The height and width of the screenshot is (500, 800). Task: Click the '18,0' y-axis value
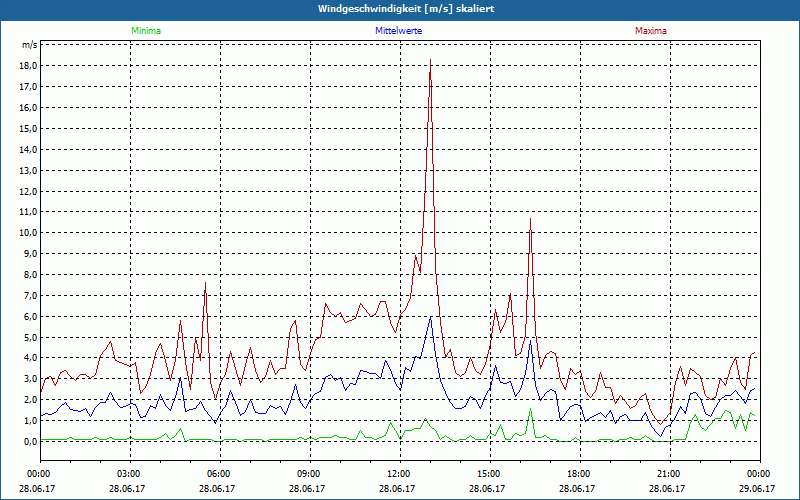(29, 66)
